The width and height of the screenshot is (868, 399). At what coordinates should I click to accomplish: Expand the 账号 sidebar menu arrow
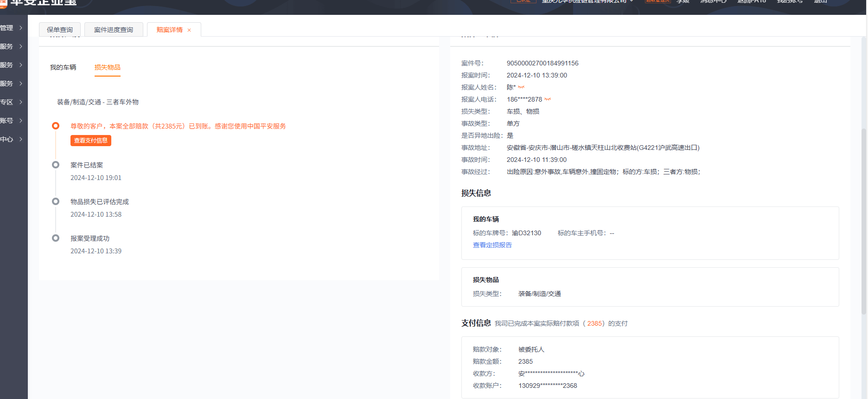[21, 121]
